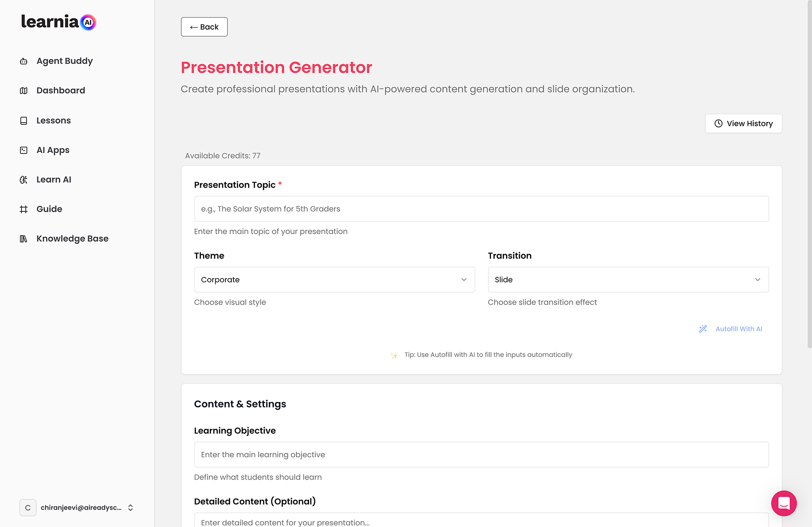Click the AI Apps terminal icon
The image size is (812, 527).
point(24,150)
